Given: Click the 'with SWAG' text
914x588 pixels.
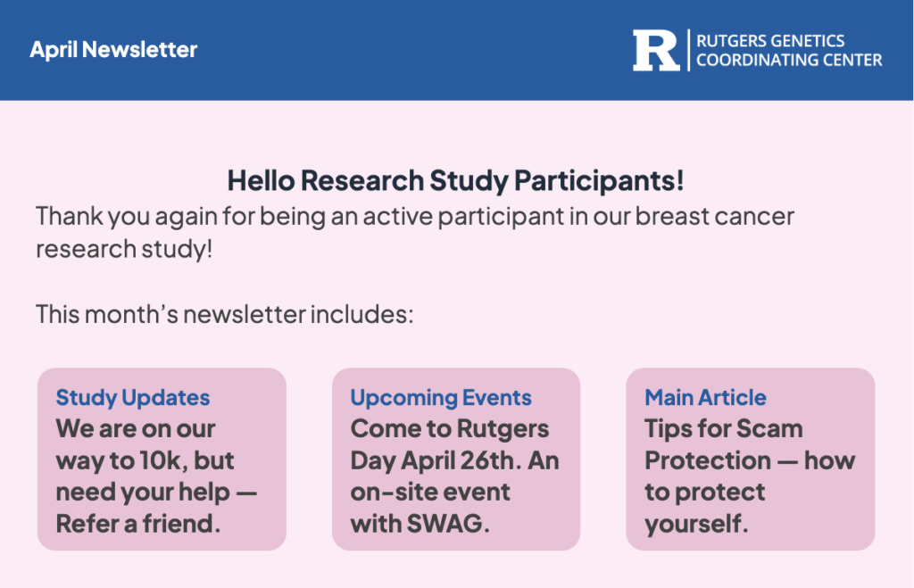Looking at the screenshot, I should coord(420,524).
